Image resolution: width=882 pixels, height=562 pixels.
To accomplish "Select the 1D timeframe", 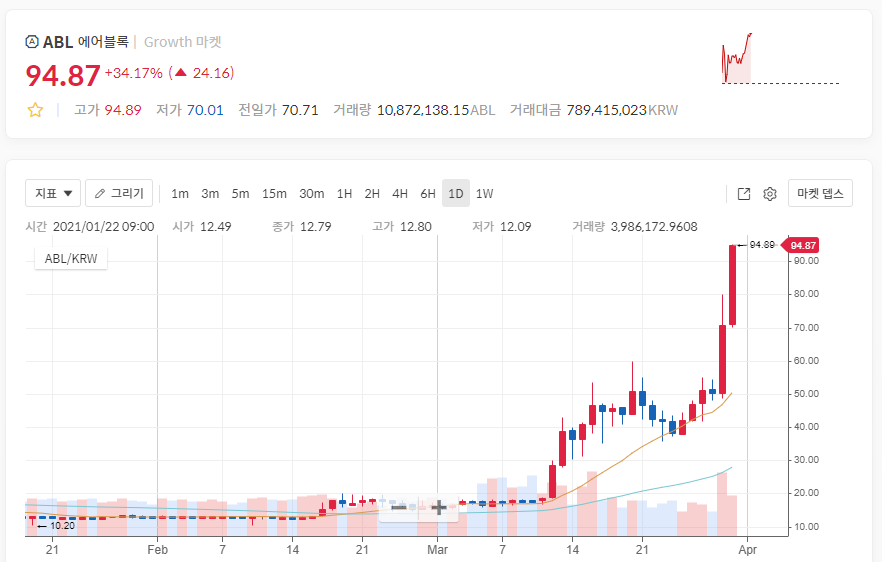I will [456, 194].
